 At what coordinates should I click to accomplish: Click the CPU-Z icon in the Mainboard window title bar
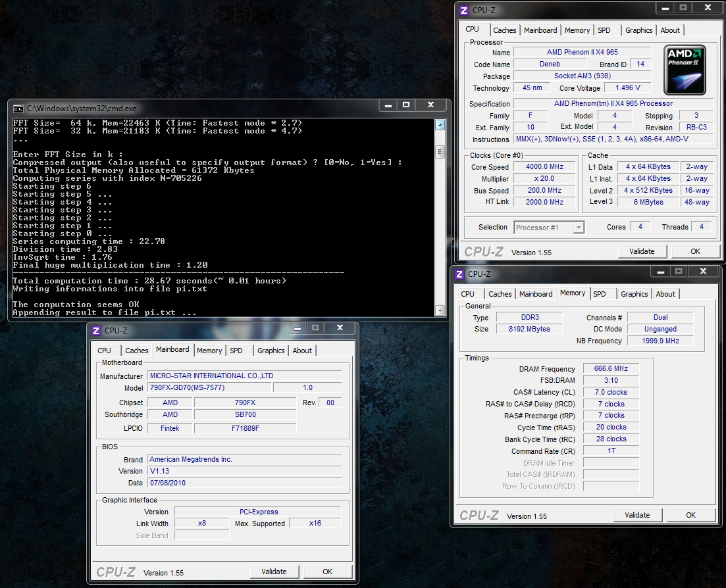tap(96, 330)
